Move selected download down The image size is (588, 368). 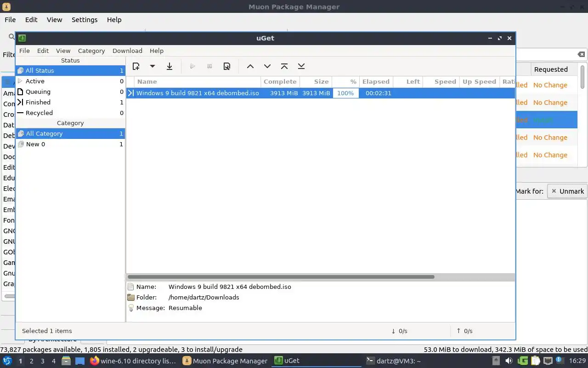(x=267, y=66)
